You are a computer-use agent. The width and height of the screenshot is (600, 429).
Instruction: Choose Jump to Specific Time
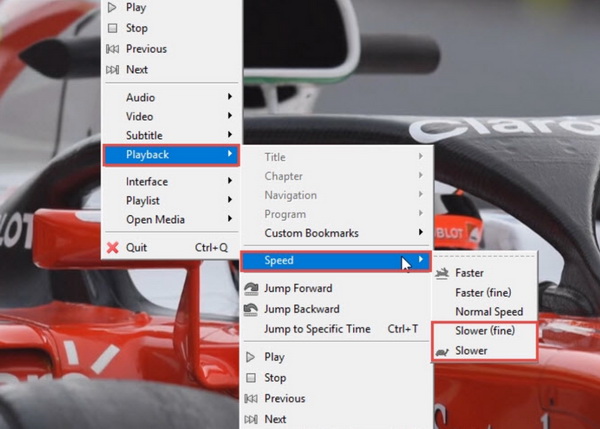[x=336, y=329]
